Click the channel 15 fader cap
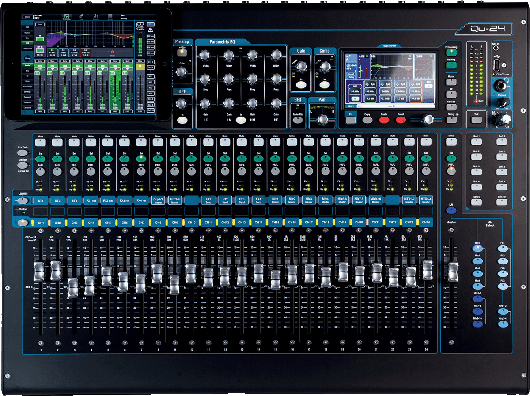The image size is (530, 396). 275,279
